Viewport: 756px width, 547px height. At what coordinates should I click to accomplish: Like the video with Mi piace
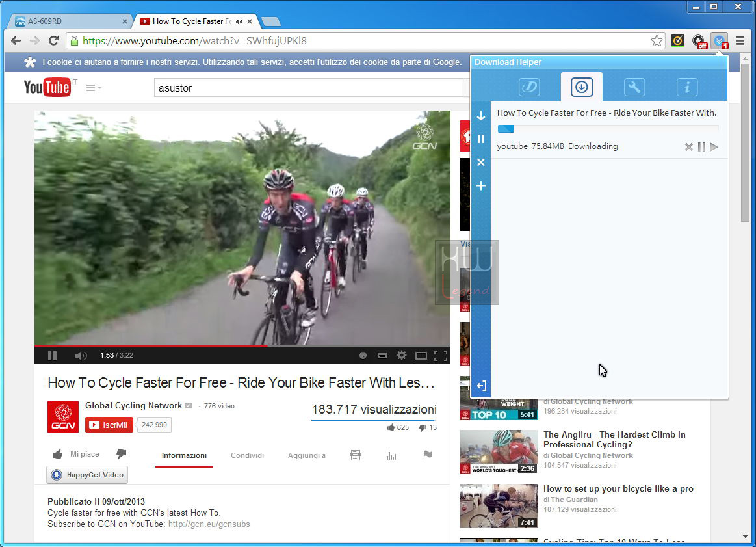76,454
